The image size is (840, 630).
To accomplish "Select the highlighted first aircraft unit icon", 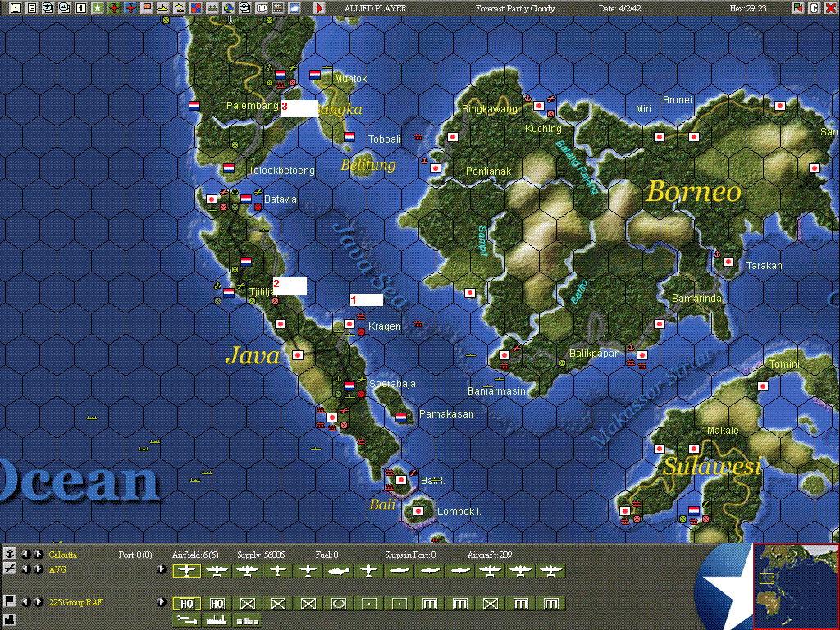I will point(186,571).
